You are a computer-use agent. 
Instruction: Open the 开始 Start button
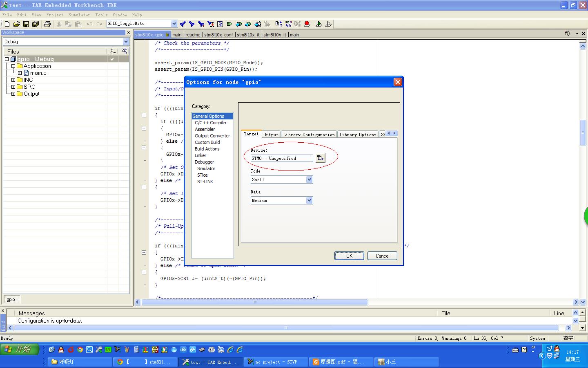[19, 349]
